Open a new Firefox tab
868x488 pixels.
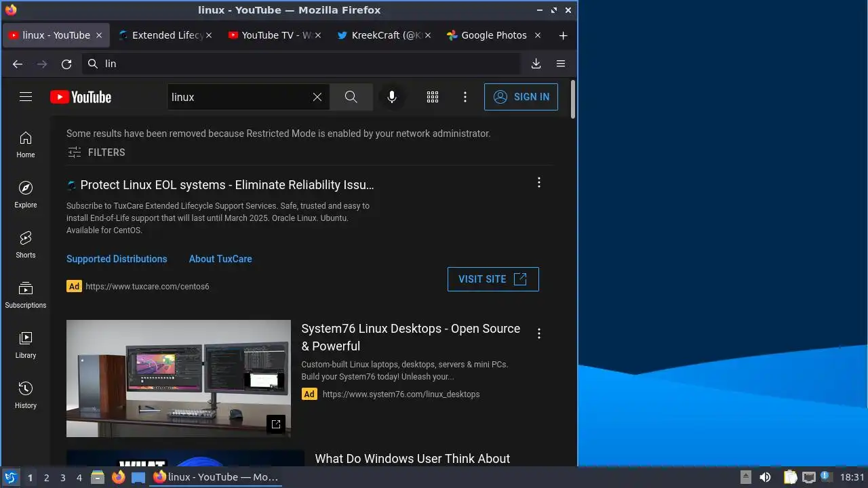pos(563,35)
